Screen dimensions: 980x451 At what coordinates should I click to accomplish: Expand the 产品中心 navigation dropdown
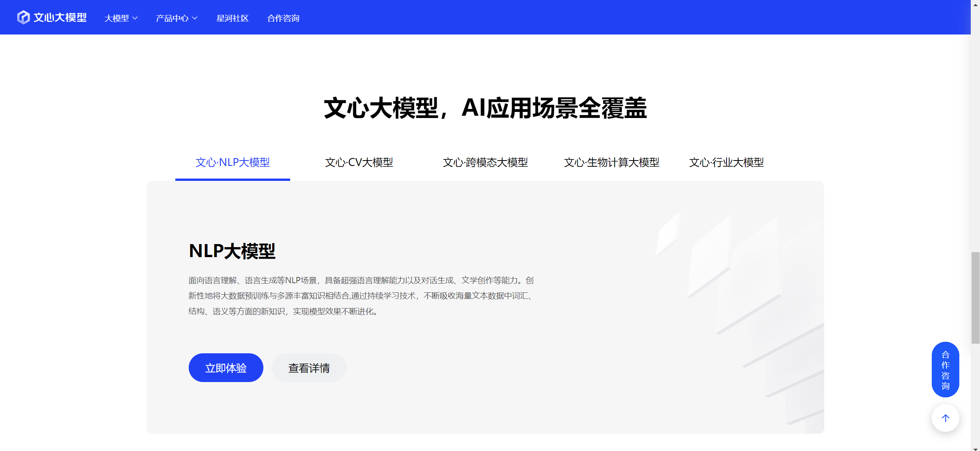point(172,18)
